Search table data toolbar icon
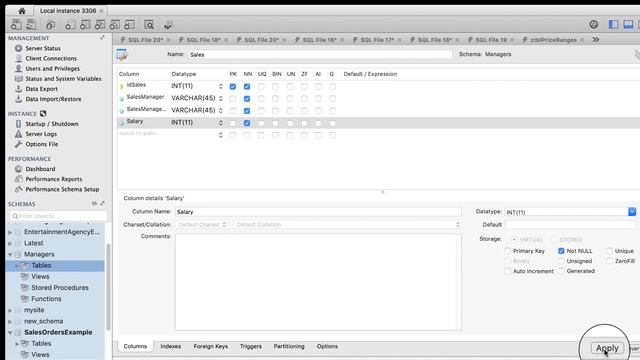 pos(149,25)
